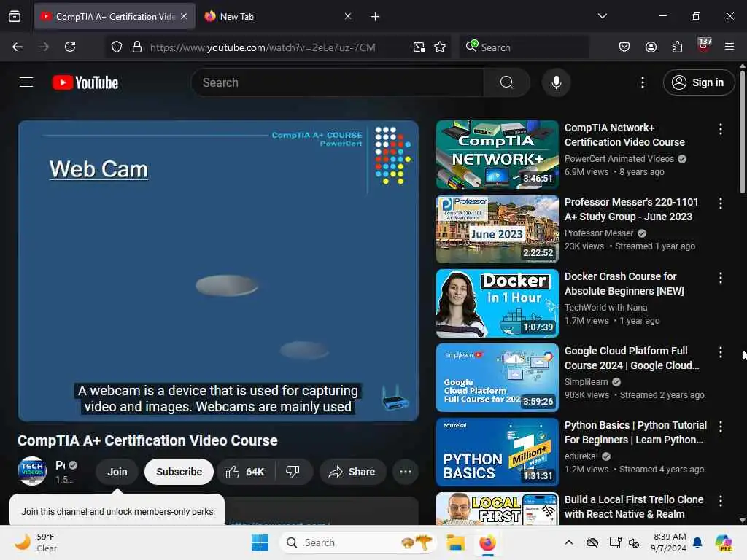Open Firefox account icon
The width and height of the screenshot is (747, 560).
(x=651, y=47)
